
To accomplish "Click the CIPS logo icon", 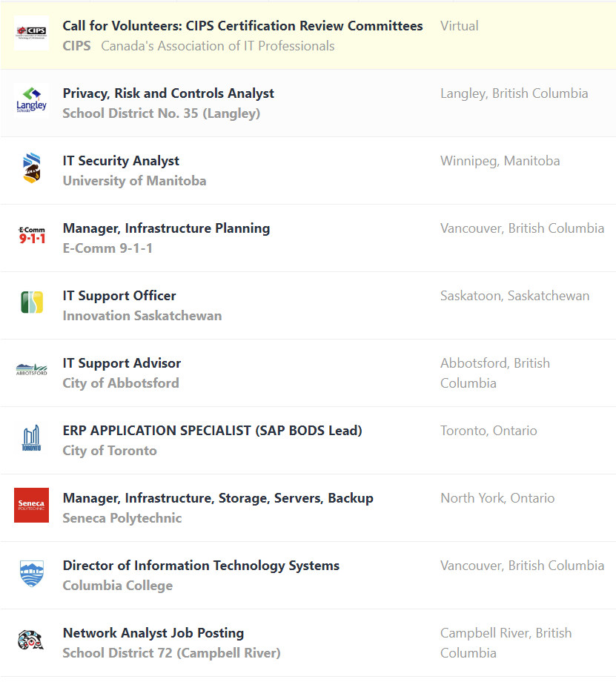I will coord(31,33).
